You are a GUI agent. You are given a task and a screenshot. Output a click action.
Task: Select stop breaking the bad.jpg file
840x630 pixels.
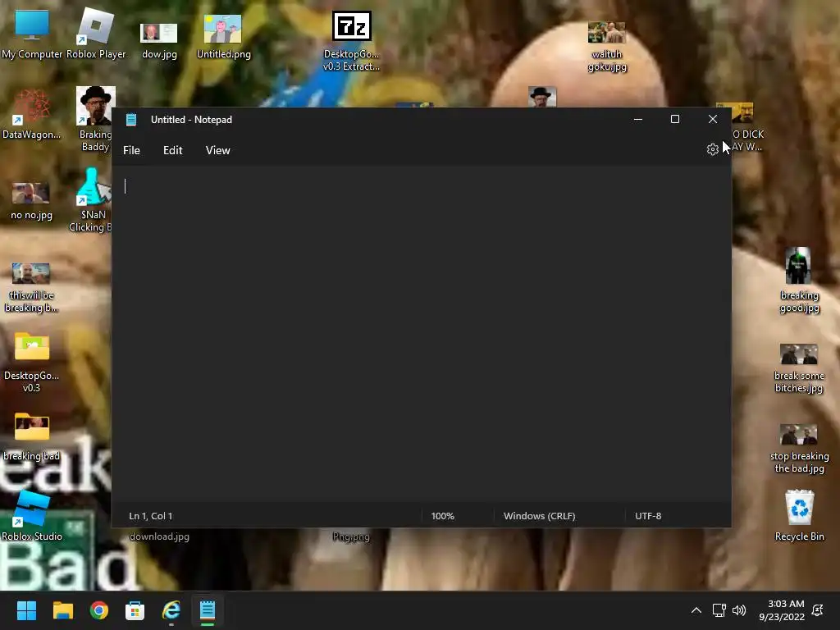[x=799, y=449]
